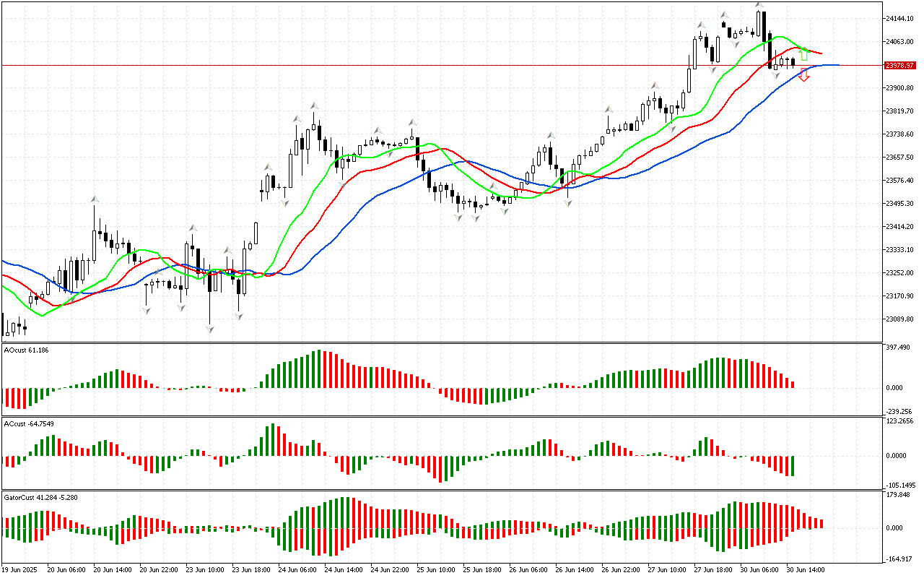Click the 26 Jun 06:00 time label

click(x=529, y=569)
